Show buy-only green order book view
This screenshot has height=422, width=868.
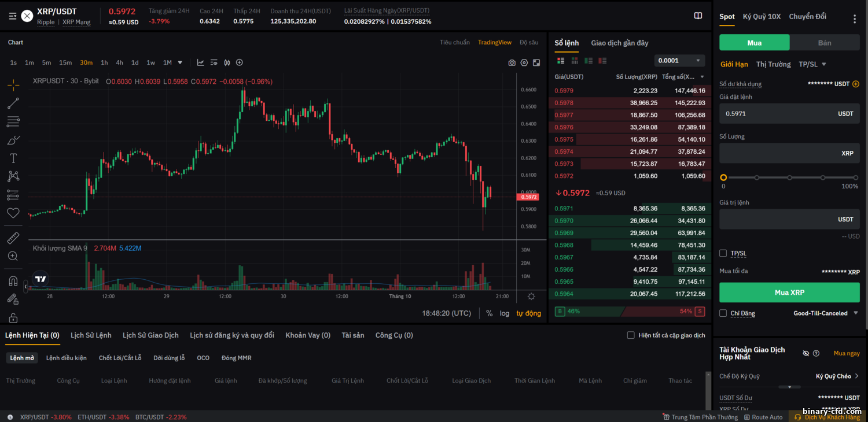(589, 60)
